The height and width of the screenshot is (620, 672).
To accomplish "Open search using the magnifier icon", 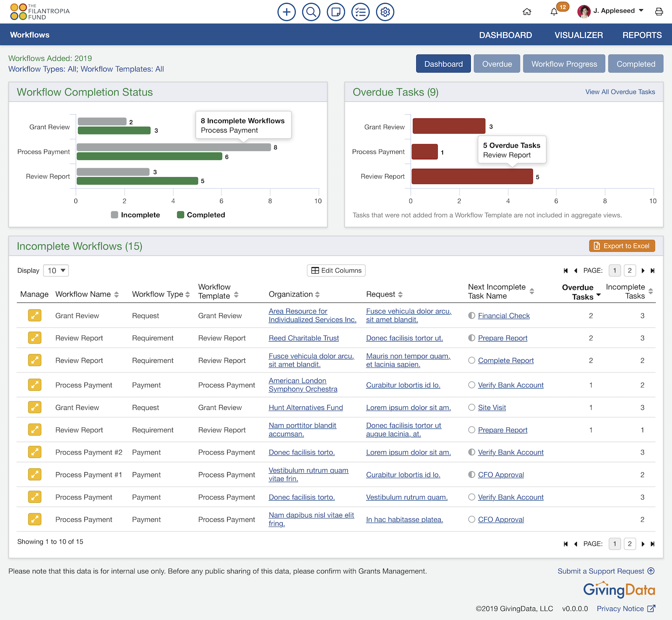I will pos(311,12).
